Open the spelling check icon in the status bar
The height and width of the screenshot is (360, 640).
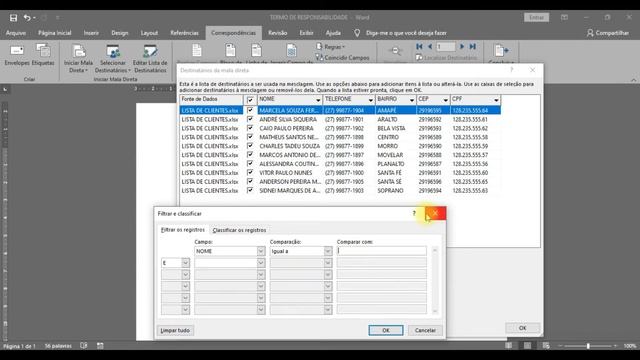pos(84,346)
